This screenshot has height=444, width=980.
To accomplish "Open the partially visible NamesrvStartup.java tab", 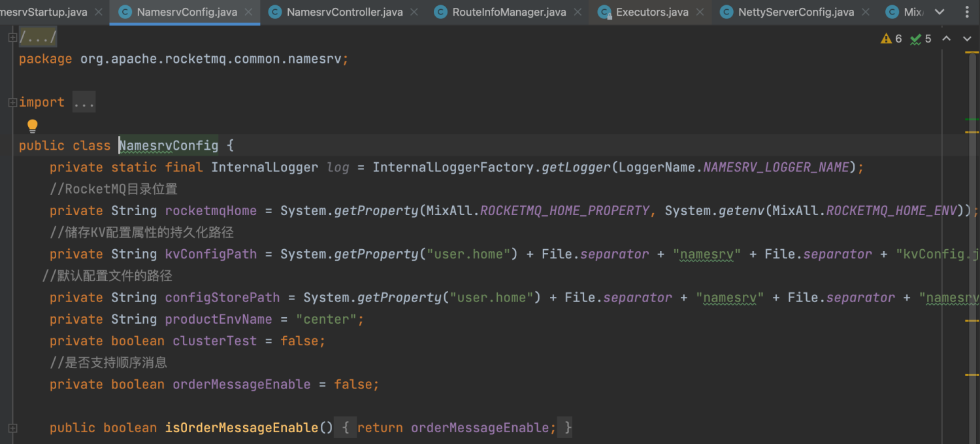I will tap(43, 12).
